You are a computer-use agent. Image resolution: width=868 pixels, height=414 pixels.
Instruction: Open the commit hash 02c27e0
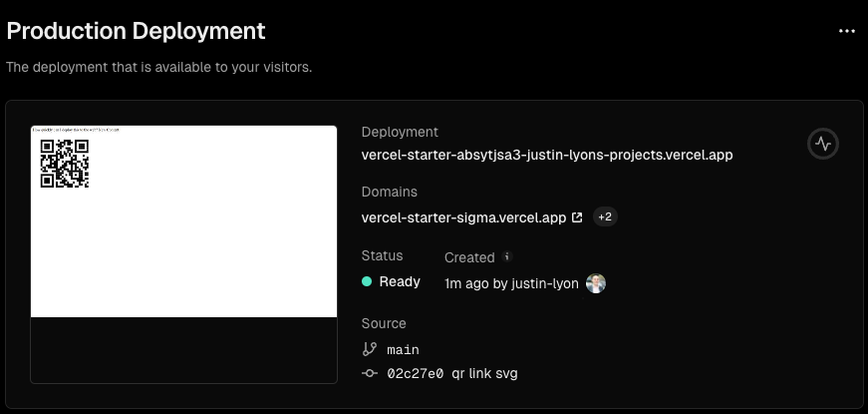[416, 373]
